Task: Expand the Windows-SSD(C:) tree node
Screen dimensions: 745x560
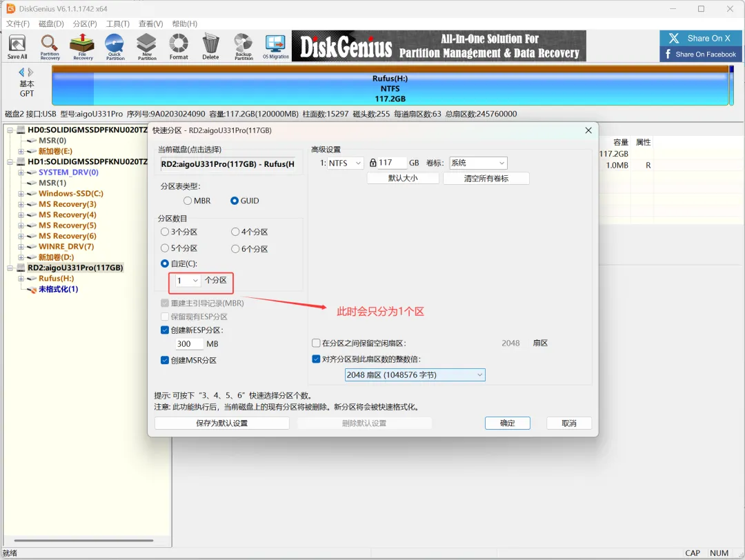Action: click(x=21, y=193)
